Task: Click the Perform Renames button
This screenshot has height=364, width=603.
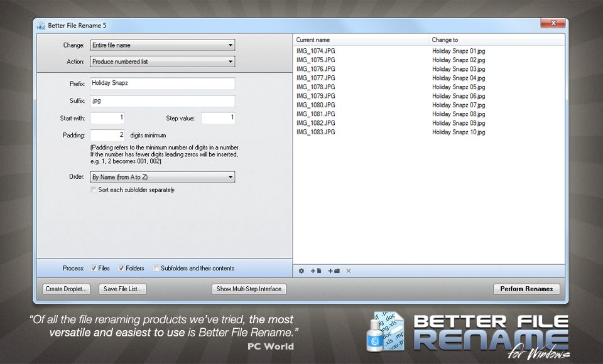Action: (x=526, y=289)
